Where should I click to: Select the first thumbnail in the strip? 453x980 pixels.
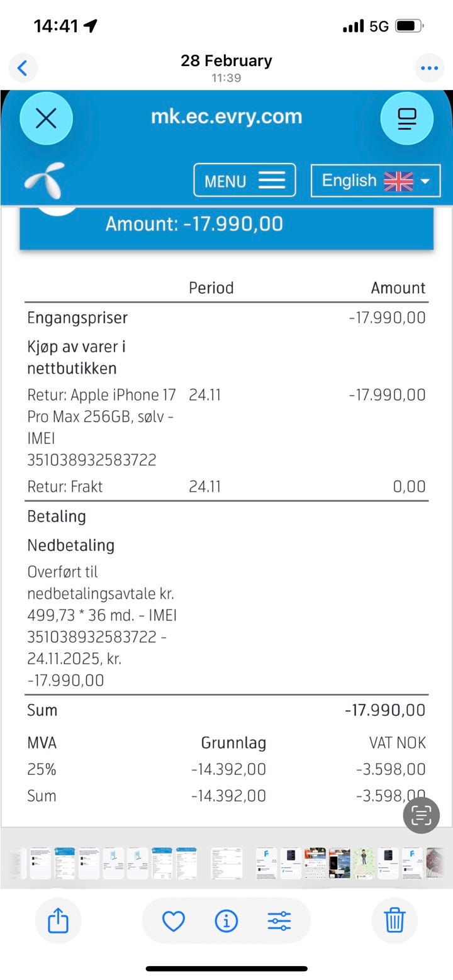(x=18, y=863)
